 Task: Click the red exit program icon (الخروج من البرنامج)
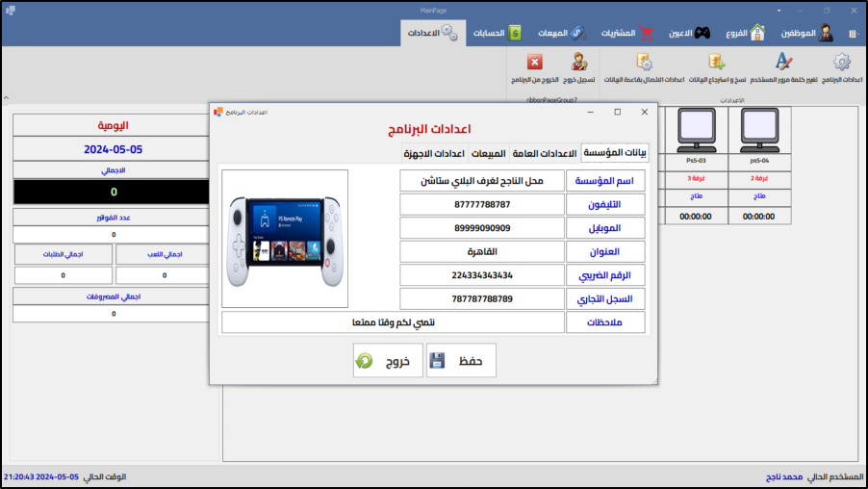(x=535, y=63)
